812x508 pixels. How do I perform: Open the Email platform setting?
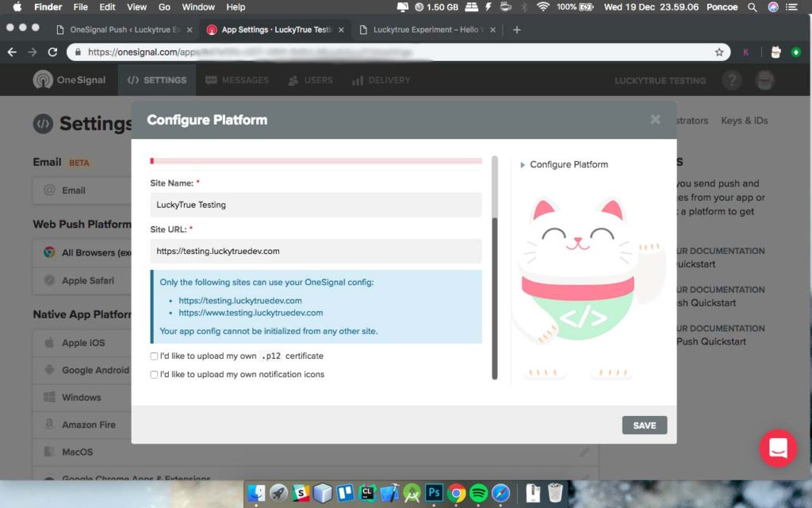74,190
